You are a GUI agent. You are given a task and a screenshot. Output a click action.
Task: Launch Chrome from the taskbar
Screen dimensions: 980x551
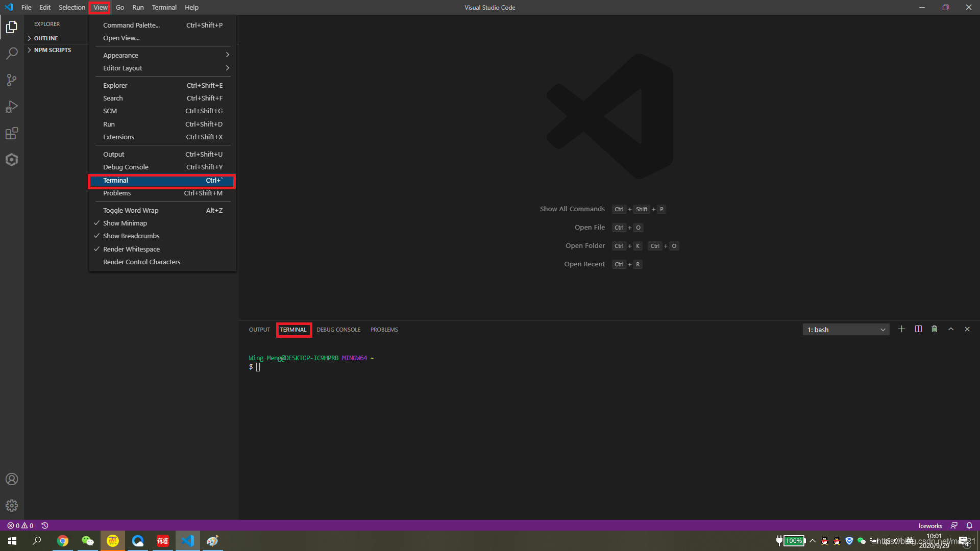(x=63, y=540)
